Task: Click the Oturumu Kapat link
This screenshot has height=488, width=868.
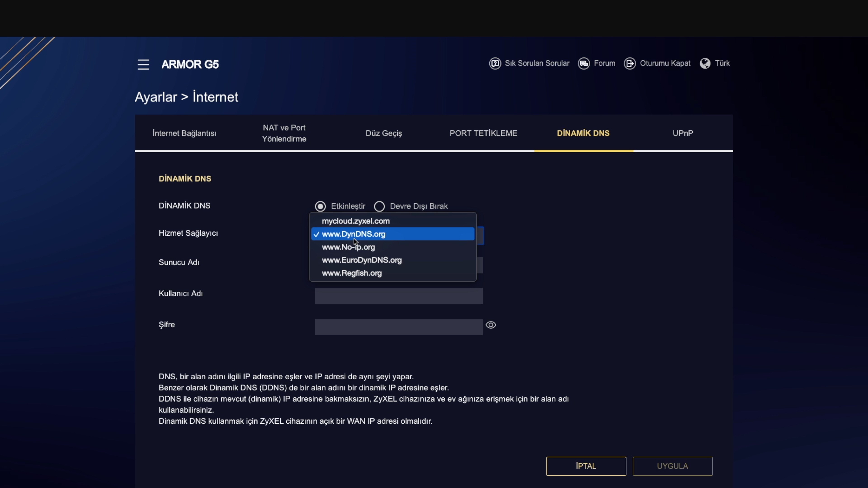Action: pos(665,63)
